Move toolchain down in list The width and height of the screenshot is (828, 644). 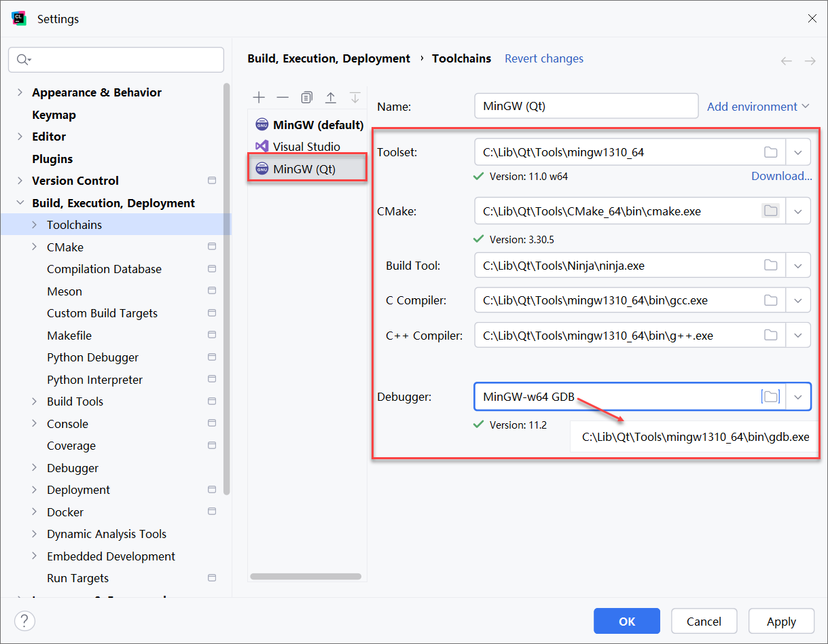pyautogui.click(x=355, y=98)
